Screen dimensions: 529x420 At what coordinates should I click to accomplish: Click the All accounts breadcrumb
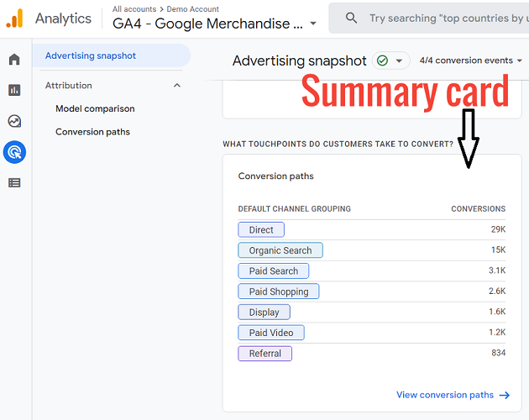(134, 9)
